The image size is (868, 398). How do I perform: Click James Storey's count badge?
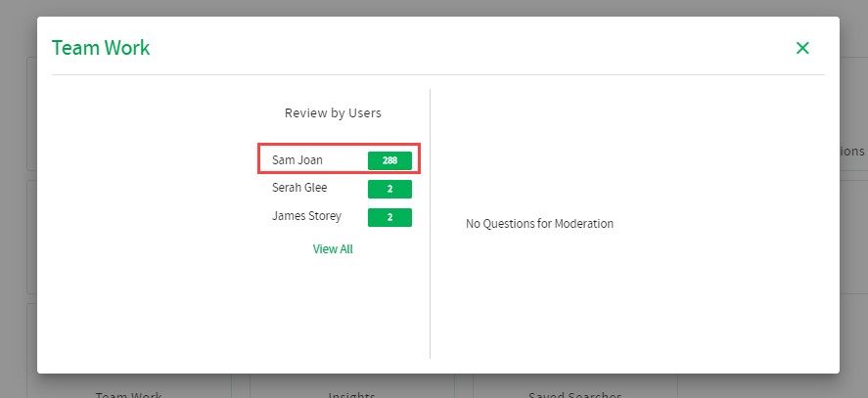click(389, 217)
